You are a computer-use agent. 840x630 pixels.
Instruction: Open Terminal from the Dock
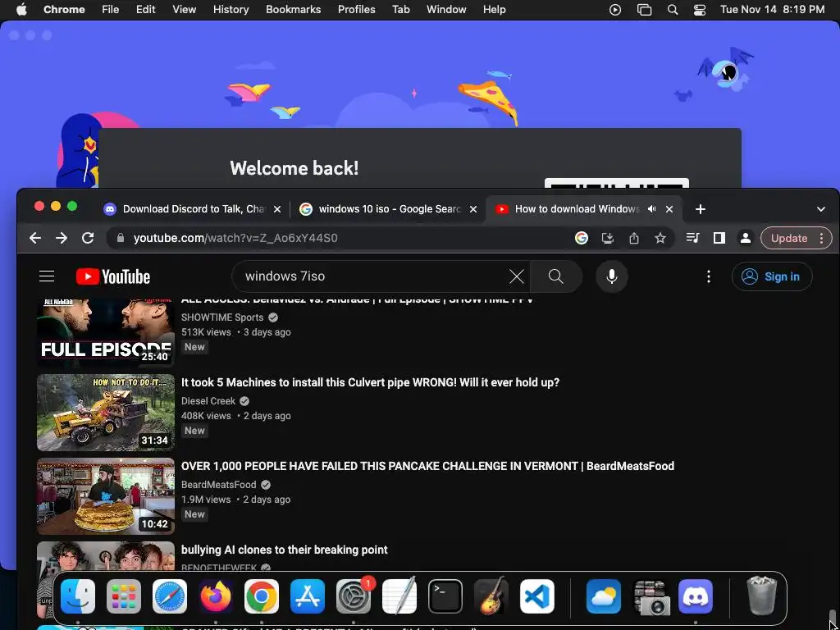pyautogui.click(x=445, y=596)
